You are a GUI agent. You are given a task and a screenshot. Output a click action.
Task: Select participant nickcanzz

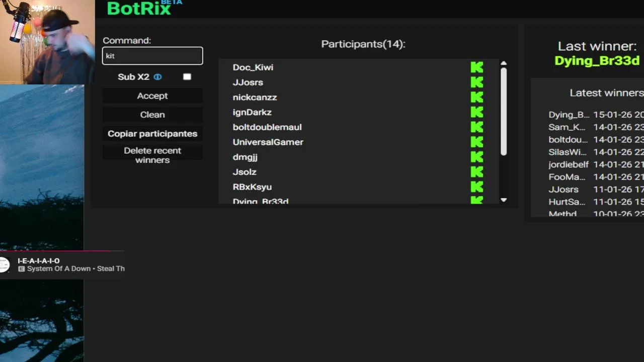point(255,97)
